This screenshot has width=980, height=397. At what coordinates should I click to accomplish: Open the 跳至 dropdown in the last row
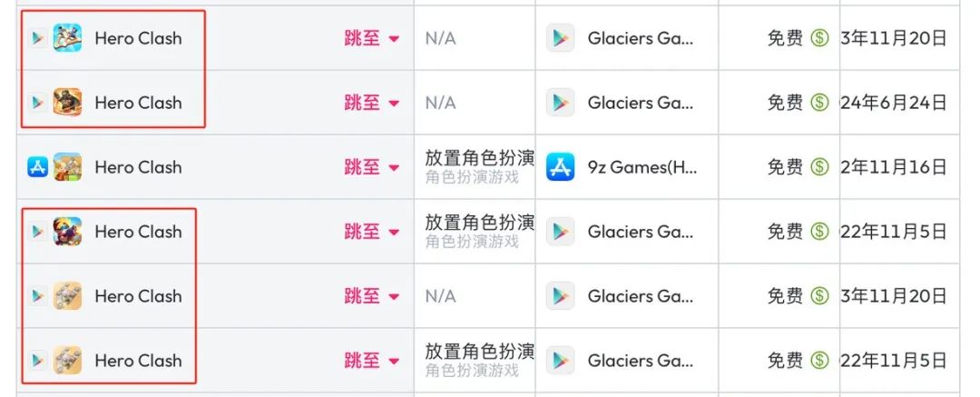coord(372,361)
